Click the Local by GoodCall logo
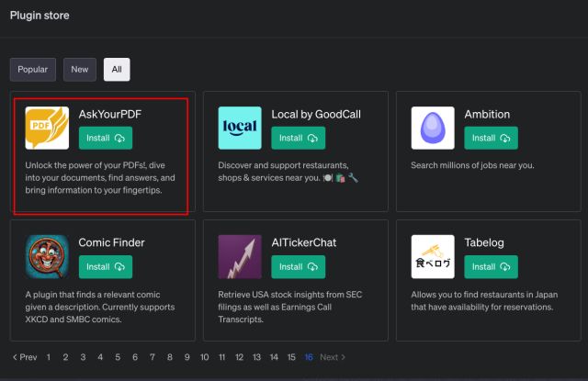The width and height of the screenshot is (588, 381). [x=240, y=128]
